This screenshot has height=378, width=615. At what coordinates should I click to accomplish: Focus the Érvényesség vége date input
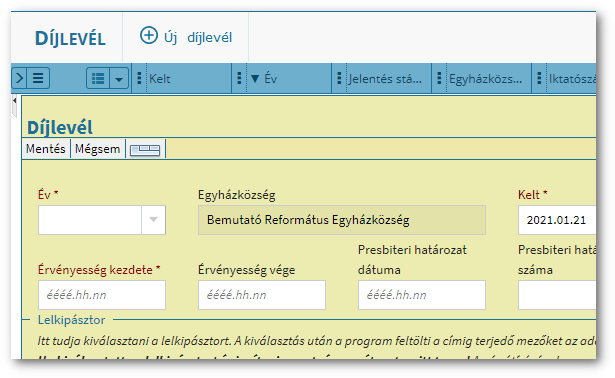pyautogui.click(x=262, y=295)
